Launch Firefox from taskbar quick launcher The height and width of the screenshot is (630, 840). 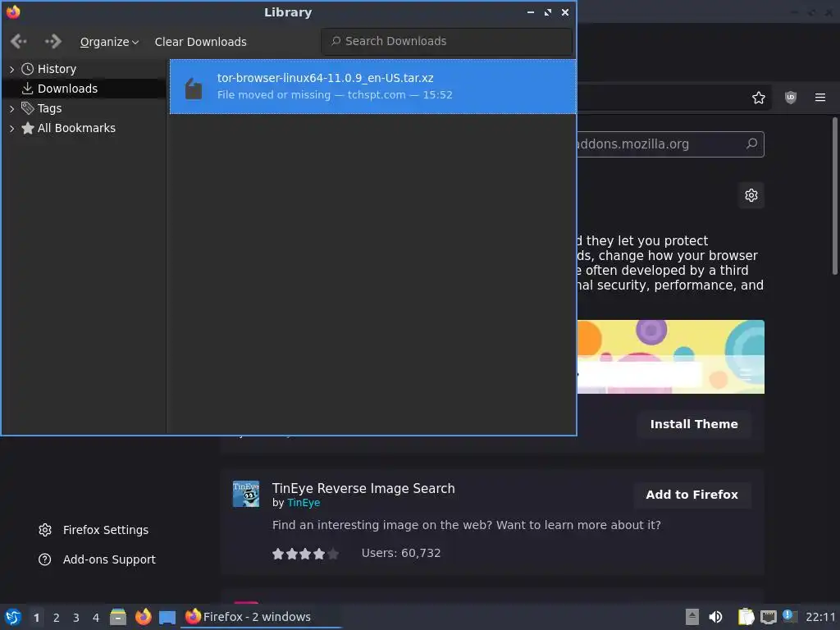143,617
